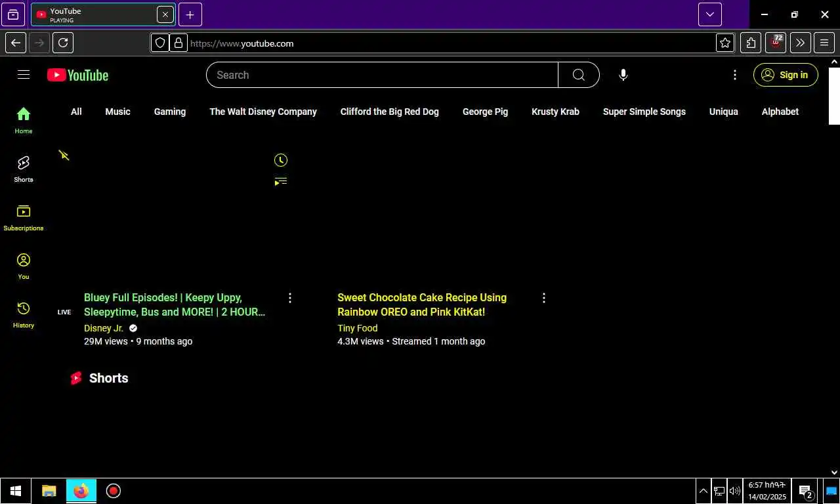Click '4.3M views • Streamed 1 month ago' text
The height and width of the screenshot is (504, 840).
[x=411, y=341]
